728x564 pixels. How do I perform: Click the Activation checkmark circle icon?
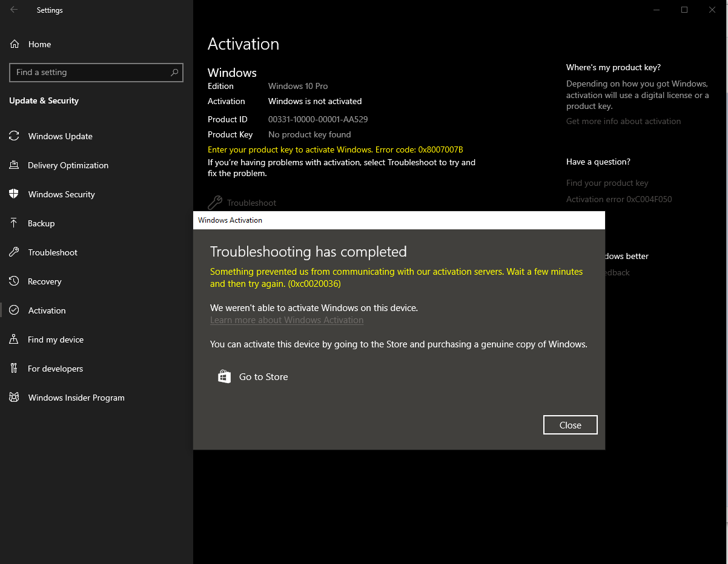14,310
